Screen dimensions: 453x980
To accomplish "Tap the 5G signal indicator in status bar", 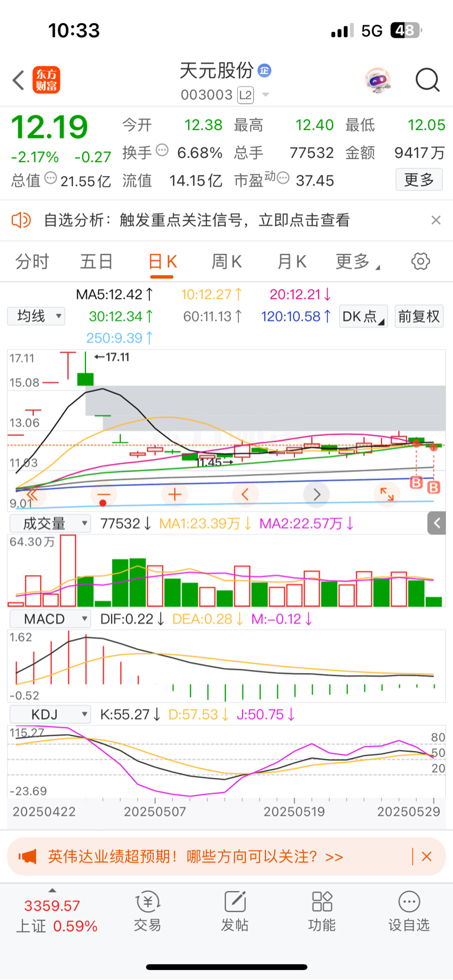I will coord(372,31).
